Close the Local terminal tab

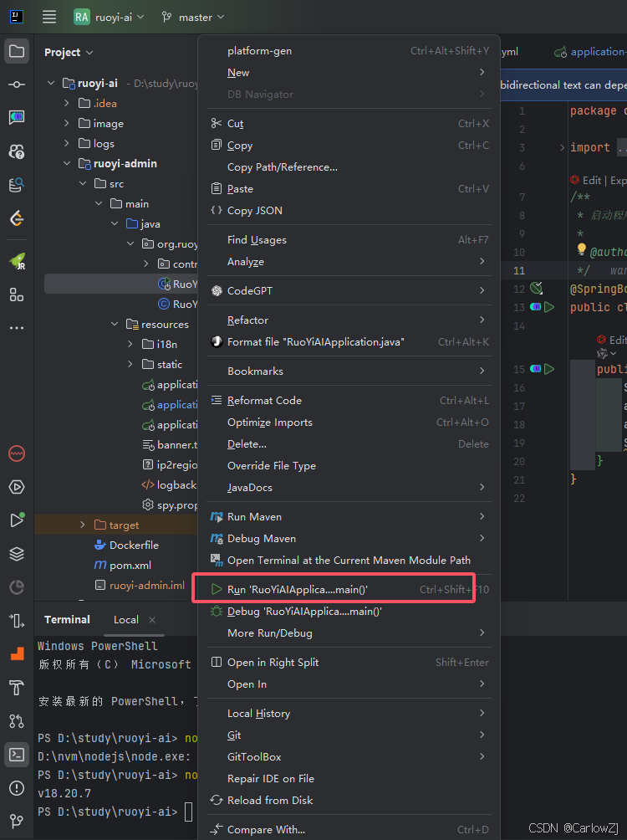tap(152, 620)
